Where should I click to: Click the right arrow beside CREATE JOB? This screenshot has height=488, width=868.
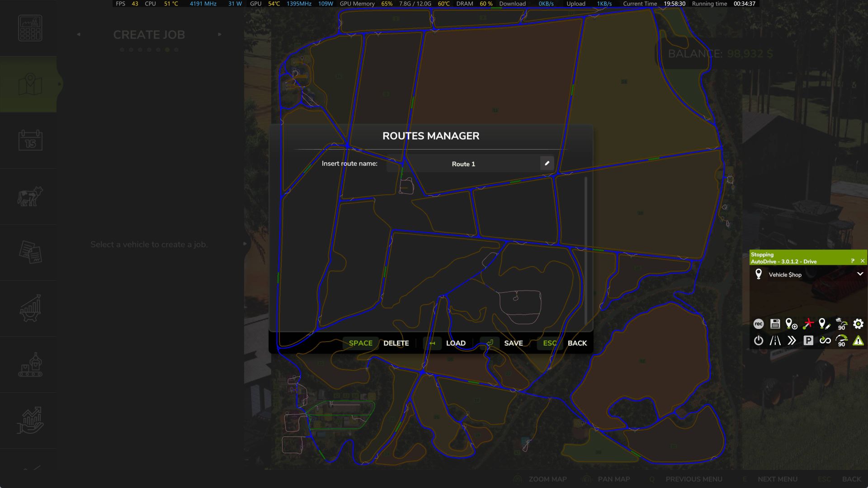(x=220, y=34)
